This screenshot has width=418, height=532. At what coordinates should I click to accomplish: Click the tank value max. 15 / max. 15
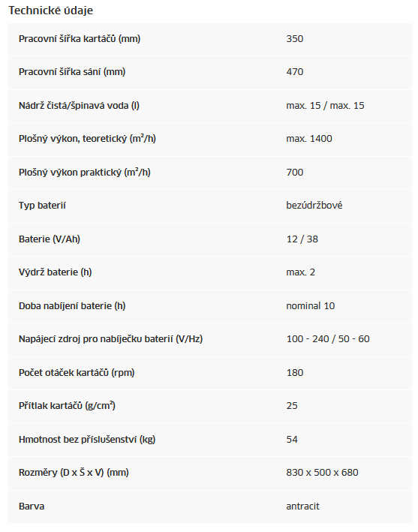tap(325, 106)
